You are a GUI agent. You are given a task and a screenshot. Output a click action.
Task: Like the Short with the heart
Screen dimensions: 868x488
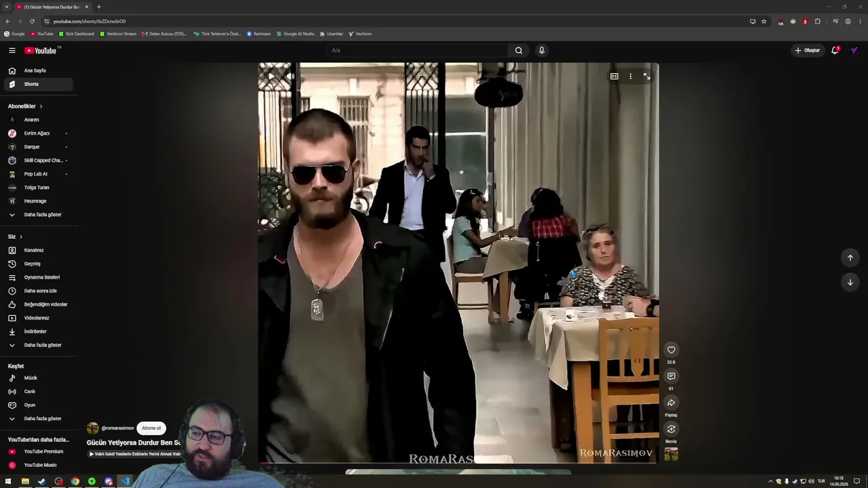(671, 350)
